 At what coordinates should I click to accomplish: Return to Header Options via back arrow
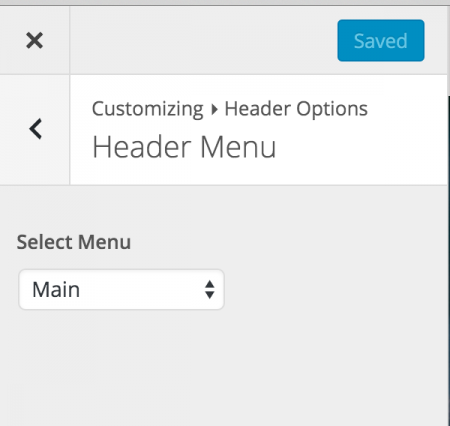coord(35,129)
